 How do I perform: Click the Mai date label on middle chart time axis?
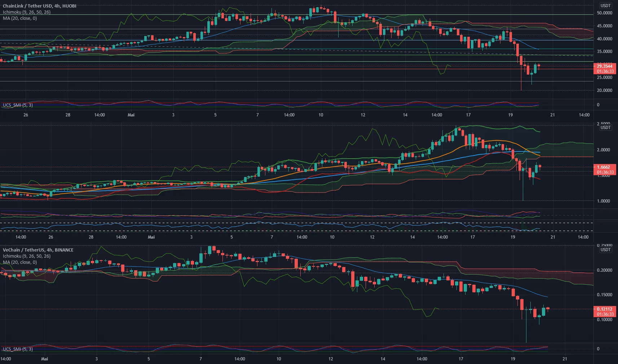coord(151,237)
